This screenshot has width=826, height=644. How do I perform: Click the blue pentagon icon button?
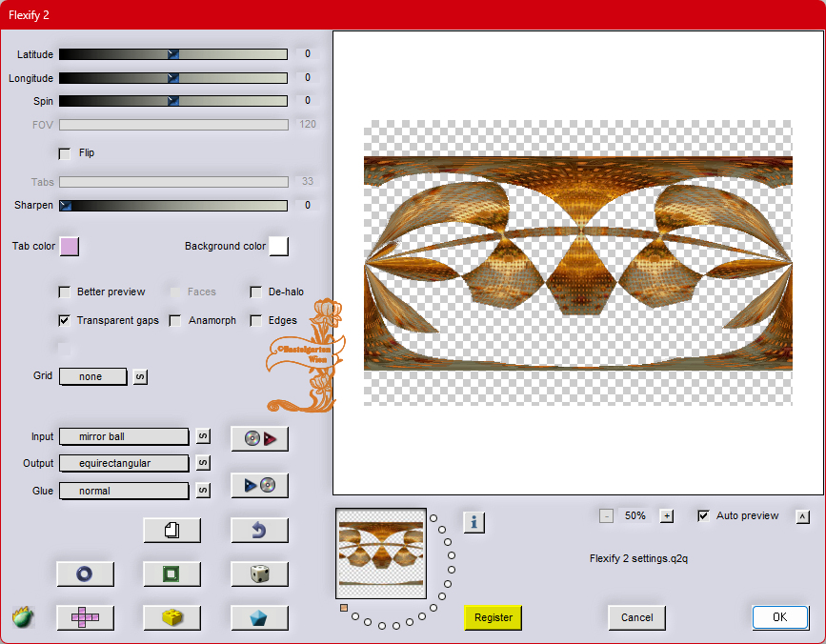point(259,617)
